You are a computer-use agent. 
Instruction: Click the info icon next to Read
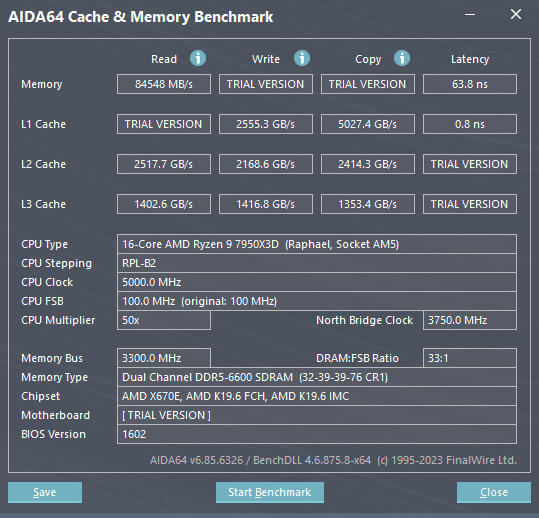(198, 58)
